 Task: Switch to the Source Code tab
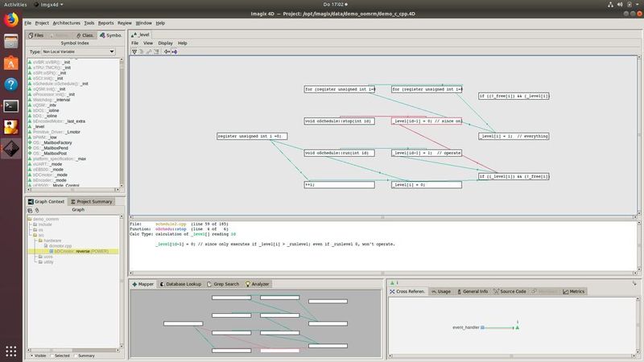[510, 291]
